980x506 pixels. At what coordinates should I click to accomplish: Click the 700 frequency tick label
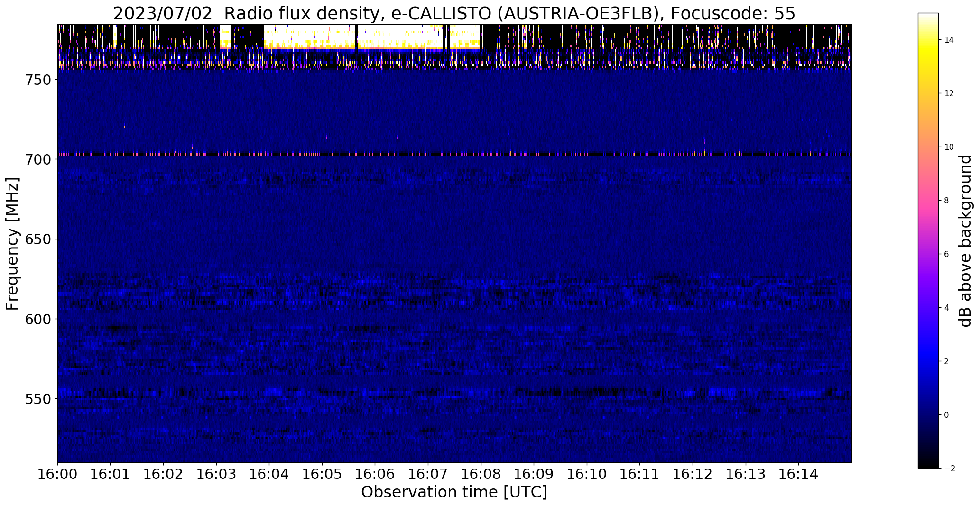point(37,160)
